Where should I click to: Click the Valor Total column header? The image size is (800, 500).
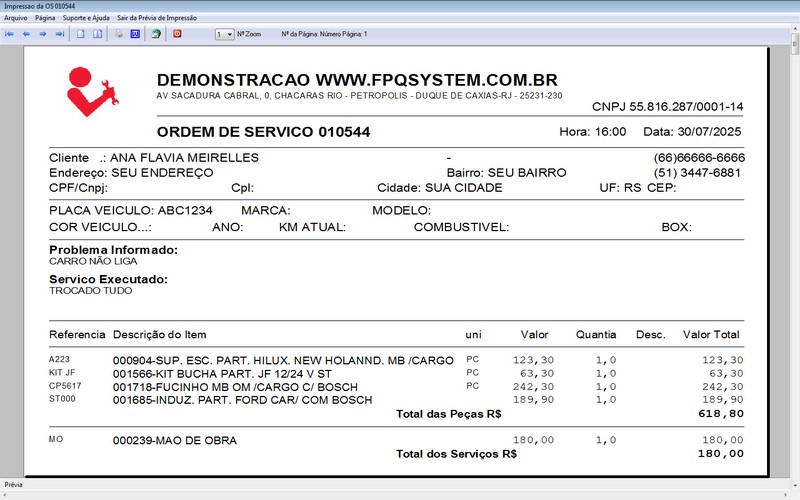pos(711,335)
